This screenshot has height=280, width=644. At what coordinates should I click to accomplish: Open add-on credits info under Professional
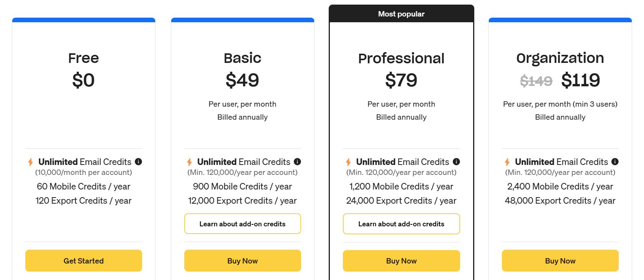click(401, 224)
